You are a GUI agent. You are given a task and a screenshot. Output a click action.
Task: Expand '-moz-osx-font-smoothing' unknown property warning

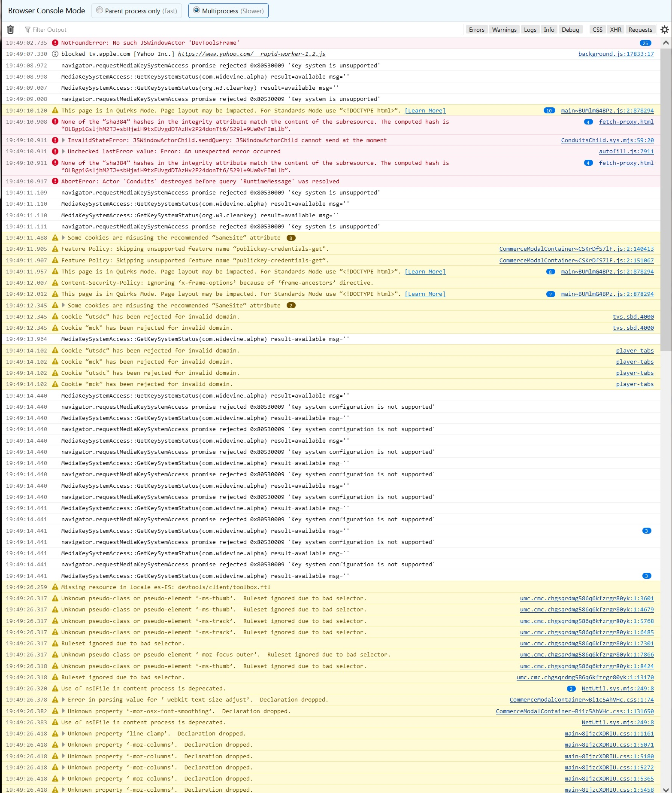(x=64, y=711)
